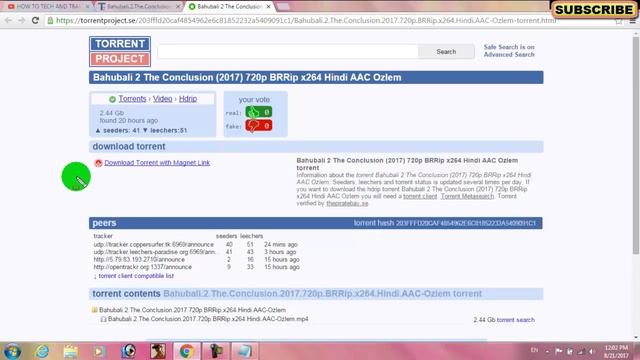The width and height of the screenshot is (640, 360).
Task: Click the Bahubali folder name in contents
Action: (192, 310)
